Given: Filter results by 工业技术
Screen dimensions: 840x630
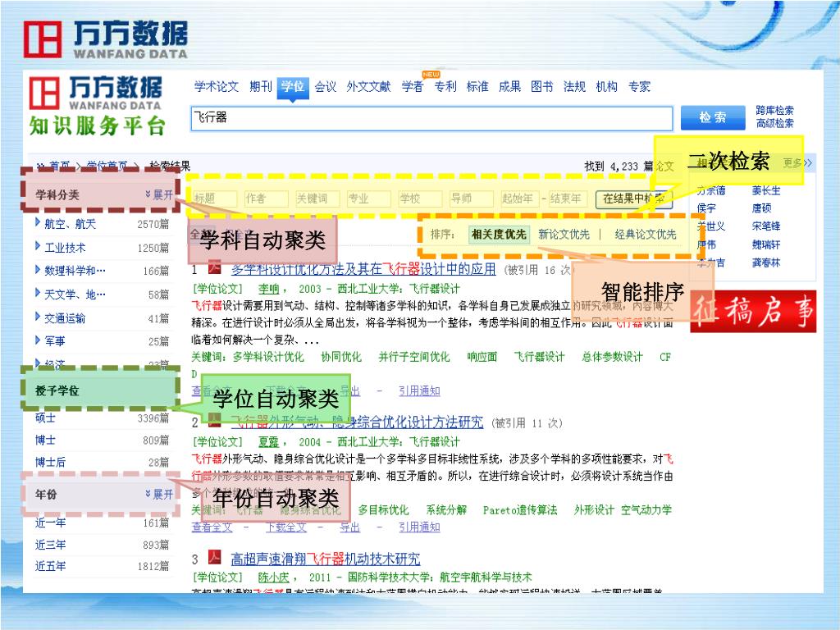Looking at the screenshot, I should 65,248.
